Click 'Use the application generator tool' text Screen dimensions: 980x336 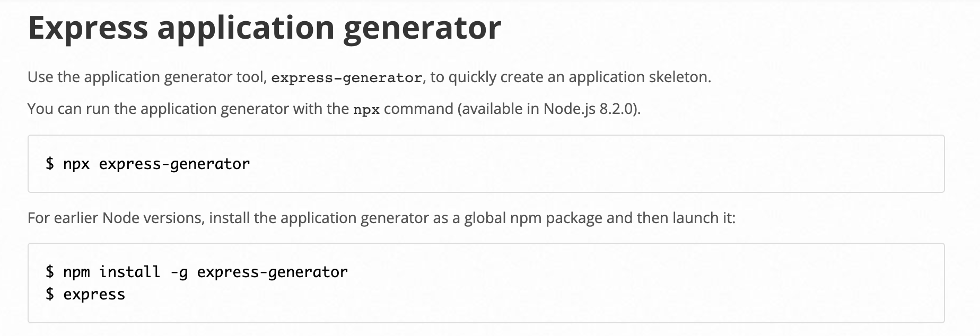147,77
